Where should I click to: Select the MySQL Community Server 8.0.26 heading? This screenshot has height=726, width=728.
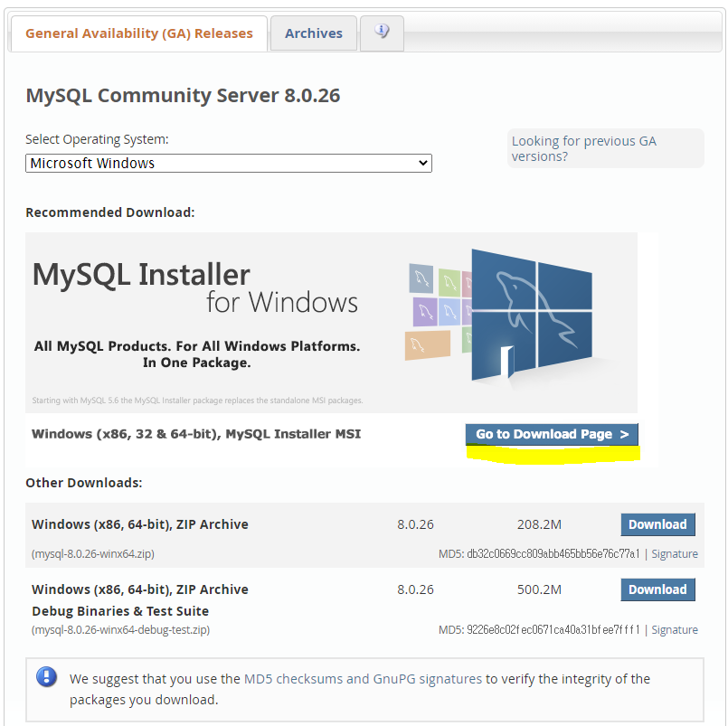(x=183, y=95)
